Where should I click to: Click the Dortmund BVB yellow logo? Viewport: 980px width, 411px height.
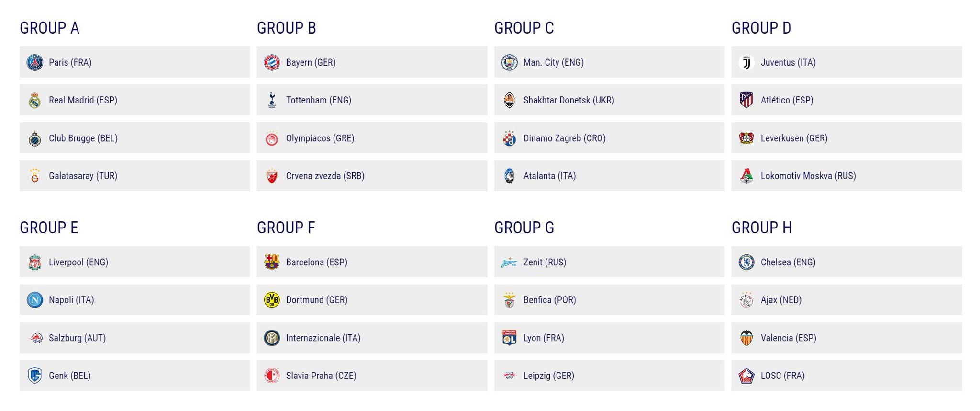click(x=272, y=300)
